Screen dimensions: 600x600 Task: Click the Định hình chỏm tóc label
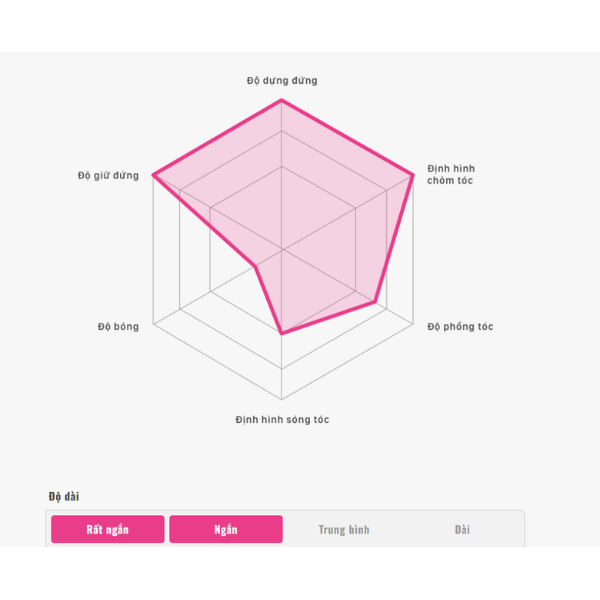tap(451, 174)
